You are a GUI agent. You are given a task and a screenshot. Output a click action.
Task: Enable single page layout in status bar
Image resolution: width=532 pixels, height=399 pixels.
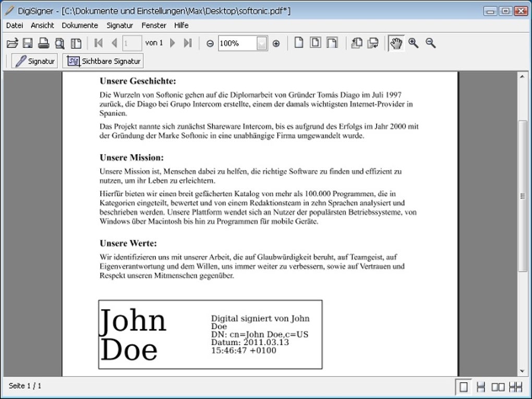pyautogui.click(x=464, y=387)
